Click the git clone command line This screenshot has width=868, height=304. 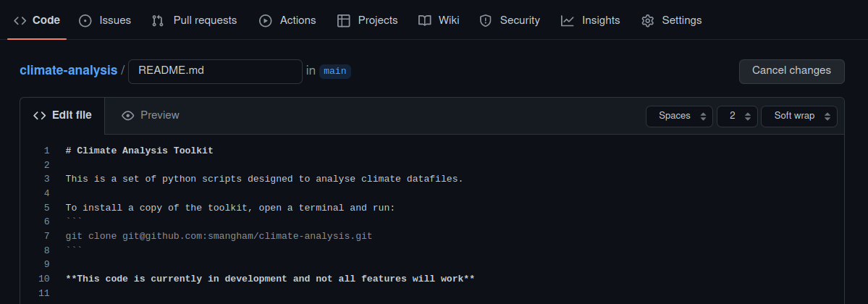[219, 236]
